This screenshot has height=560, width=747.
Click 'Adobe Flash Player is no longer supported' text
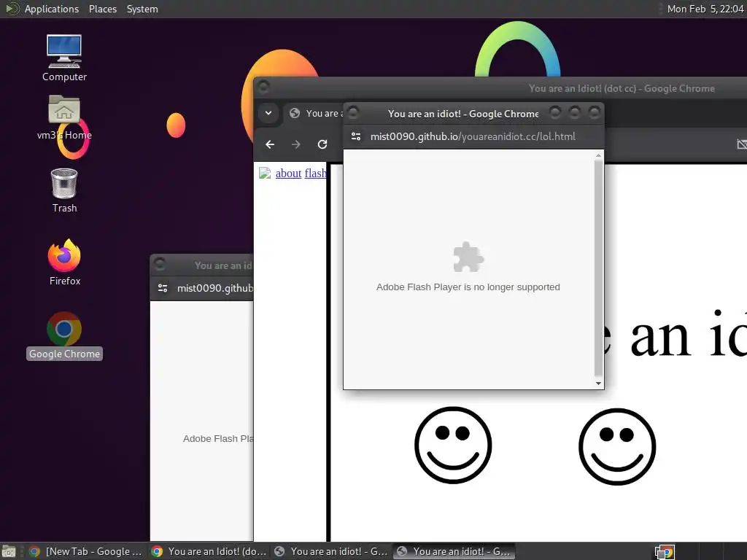468,287
